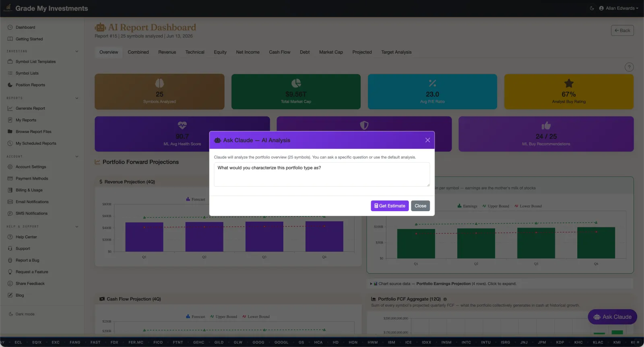Screen dimensions: 644x347
Task: Open the floating Ask Claude button
Action: [612, 317]
